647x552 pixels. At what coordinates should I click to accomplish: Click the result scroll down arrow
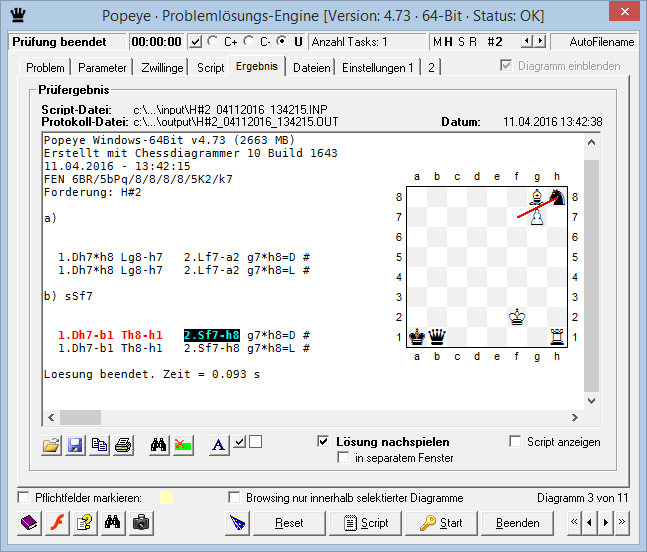pyautogui.click(x=591, y=401)
